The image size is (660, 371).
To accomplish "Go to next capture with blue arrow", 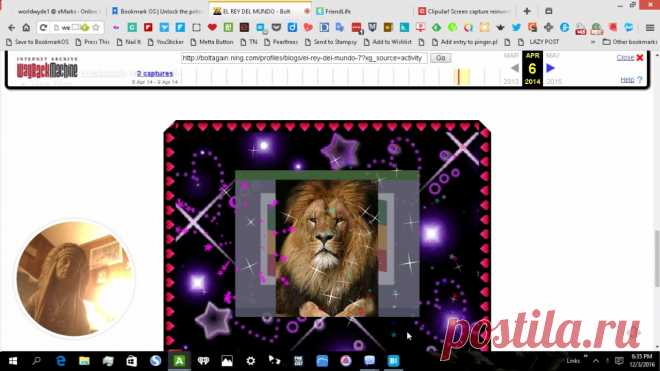I will [550, 68].
